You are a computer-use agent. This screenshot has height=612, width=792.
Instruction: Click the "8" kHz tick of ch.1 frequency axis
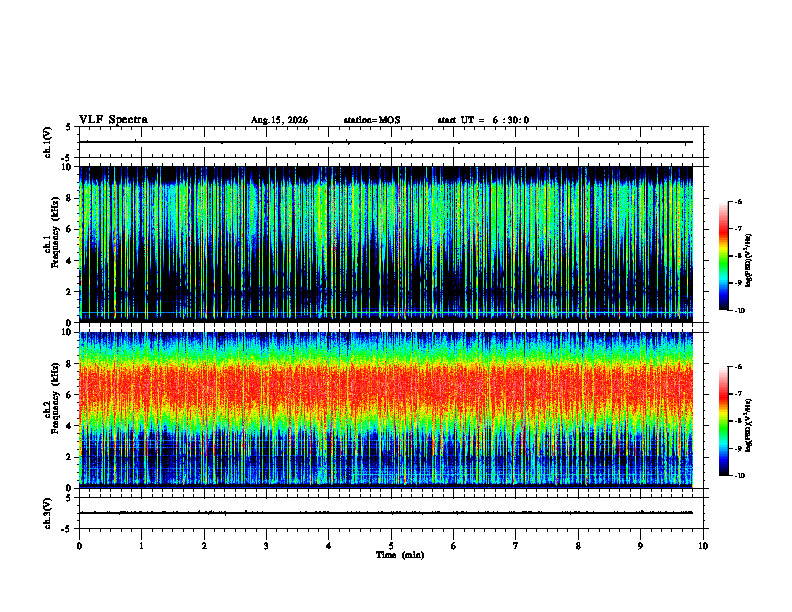click(70, 198)
